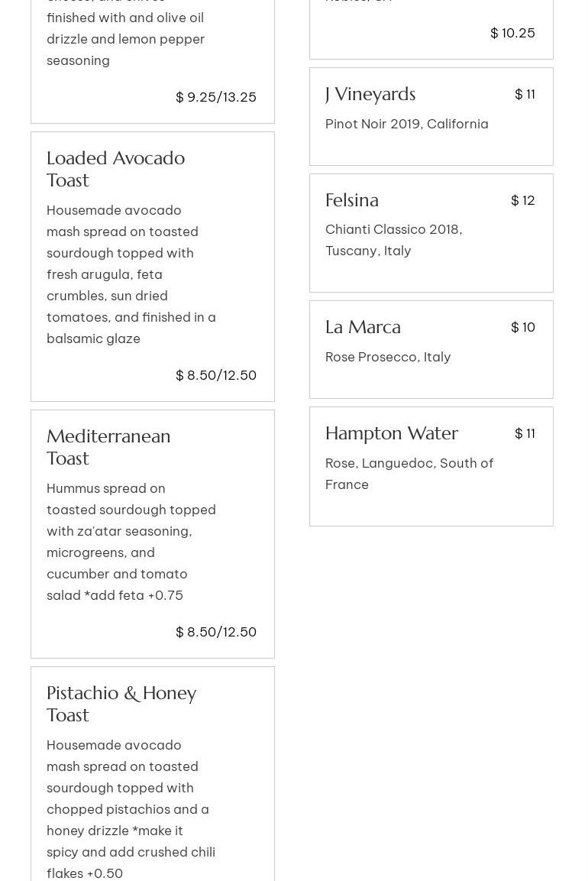Open the Hampton Water wine heading
Image resolution: width=588 pixels, height=881 pixels.
(x=392, y=433)
